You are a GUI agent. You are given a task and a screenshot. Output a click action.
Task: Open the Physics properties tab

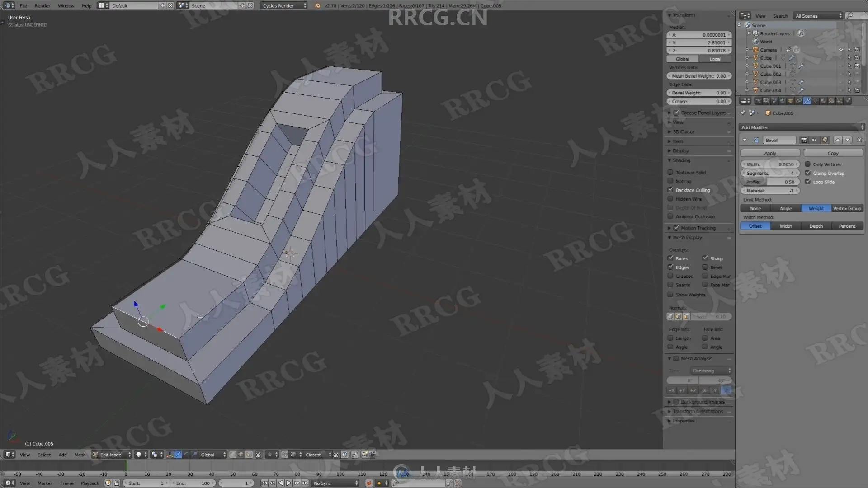pyautogui.click(x=848, y=101)
